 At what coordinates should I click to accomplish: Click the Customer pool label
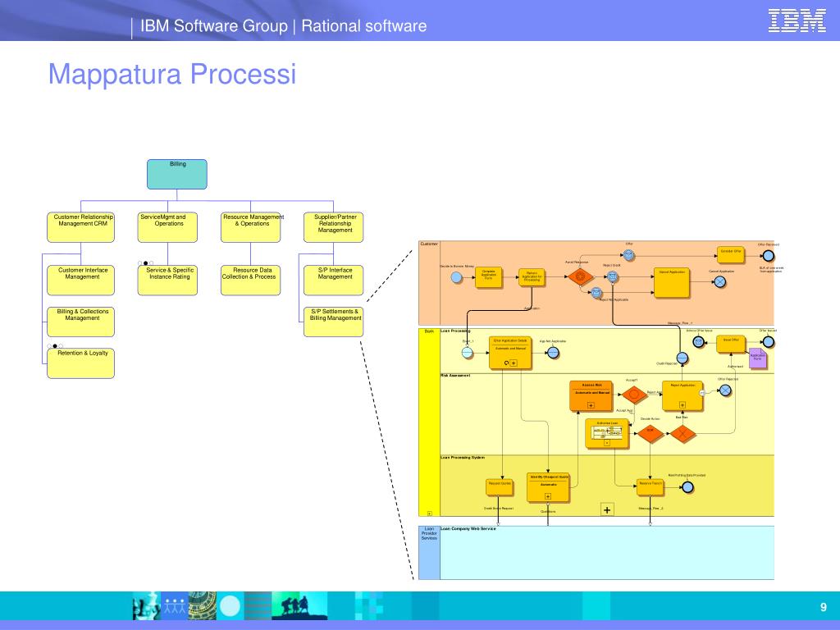pyautogui.click(x=428, y=244)
